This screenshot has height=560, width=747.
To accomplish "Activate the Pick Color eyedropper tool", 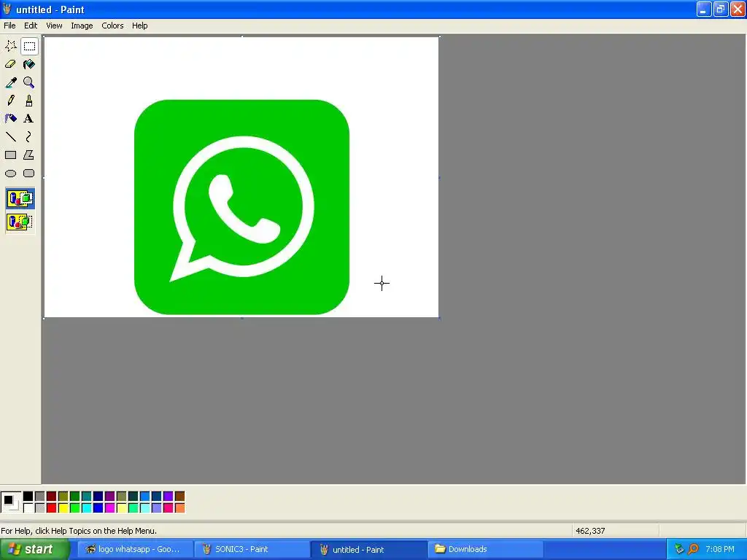I will [x=10, y=82].
